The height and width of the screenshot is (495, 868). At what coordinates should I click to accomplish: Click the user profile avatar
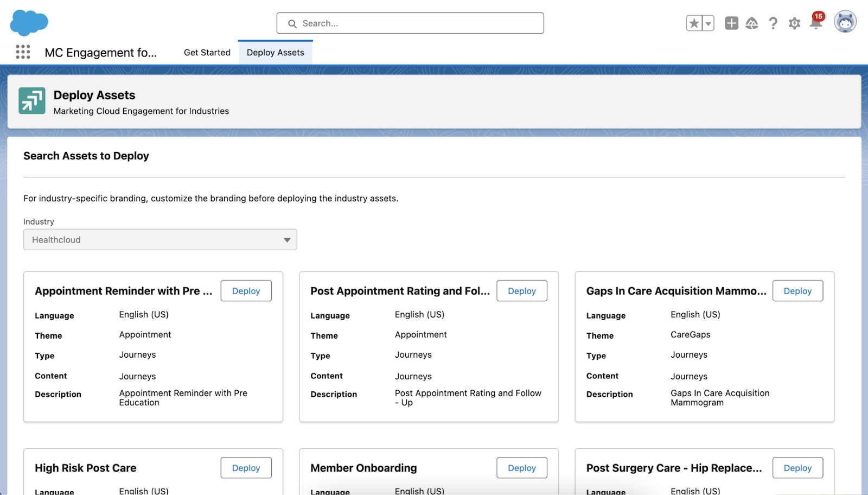click(845, 22)
